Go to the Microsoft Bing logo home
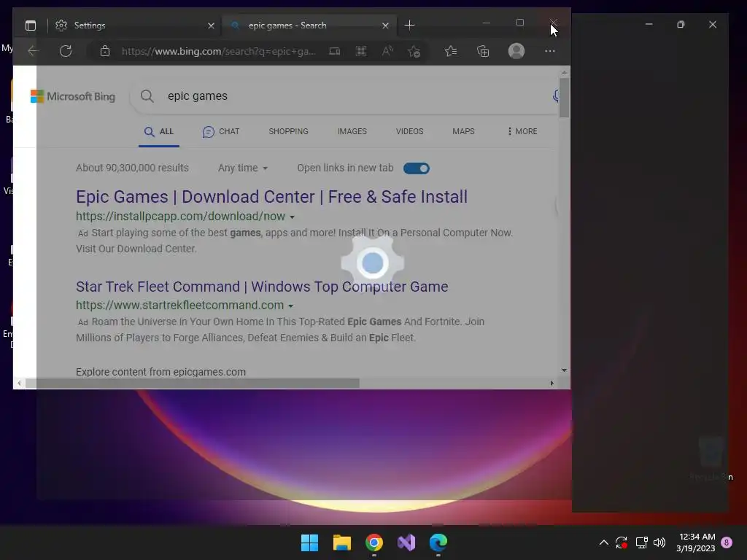The image size is (747, 560). 73,96
